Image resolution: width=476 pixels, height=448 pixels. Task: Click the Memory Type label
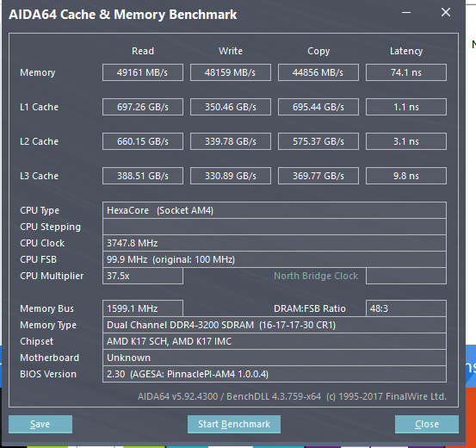point(48,325)
